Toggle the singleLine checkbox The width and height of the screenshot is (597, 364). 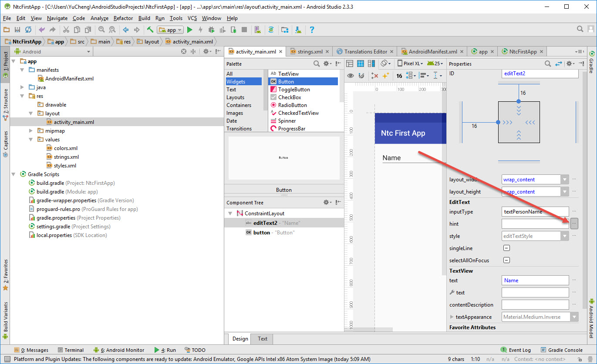coord(506,248)
